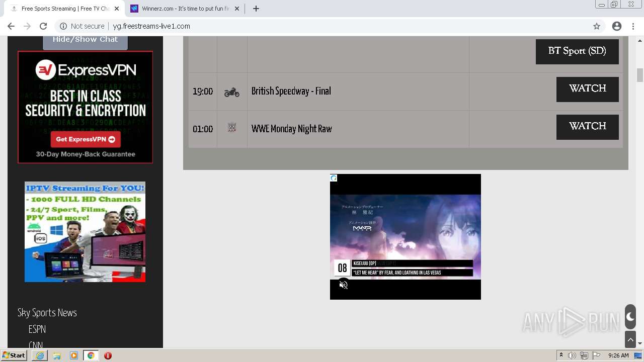View the Not secure site information
Viewport: 644px width, 362px height.
coord(82,26)
